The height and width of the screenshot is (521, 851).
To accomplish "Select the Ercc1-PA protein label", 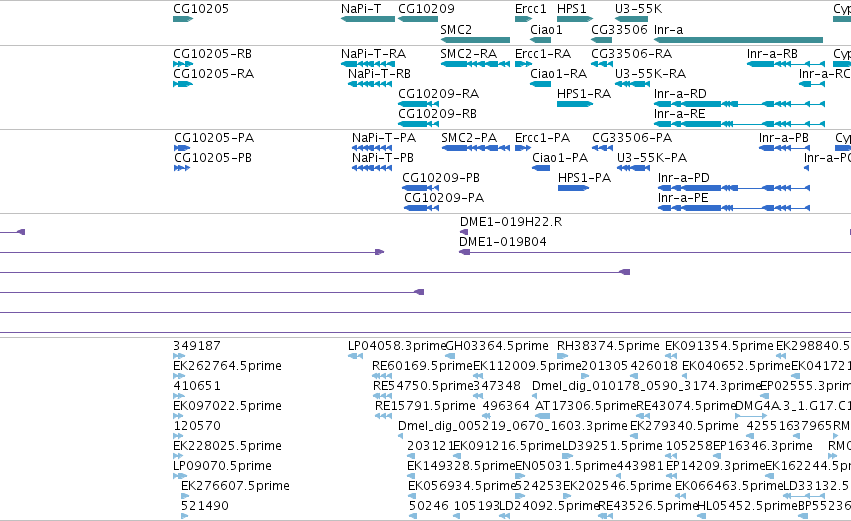I will (542, 138).
